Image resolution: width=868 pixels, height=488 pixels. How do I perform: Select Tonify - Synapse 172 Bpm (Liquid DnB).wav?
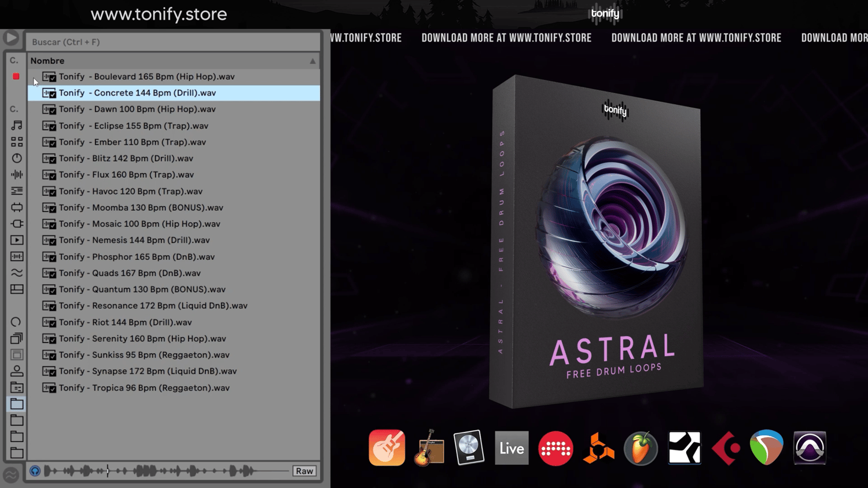[x=174, y=371]
